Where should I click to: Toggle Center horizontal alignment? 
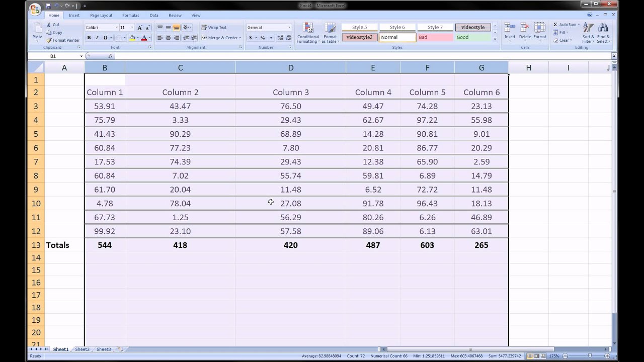point(168,38)
